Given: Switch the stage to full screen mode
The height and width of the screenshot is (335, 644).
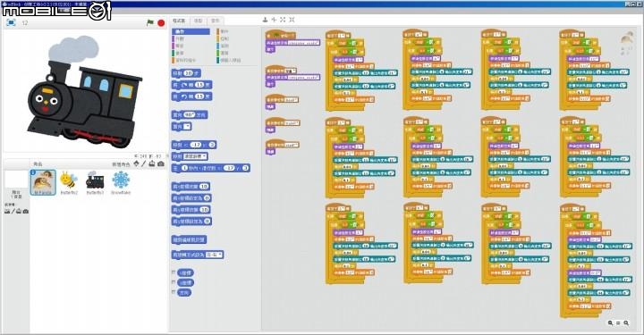Looking at the screenshot, I should coord(11,22).
